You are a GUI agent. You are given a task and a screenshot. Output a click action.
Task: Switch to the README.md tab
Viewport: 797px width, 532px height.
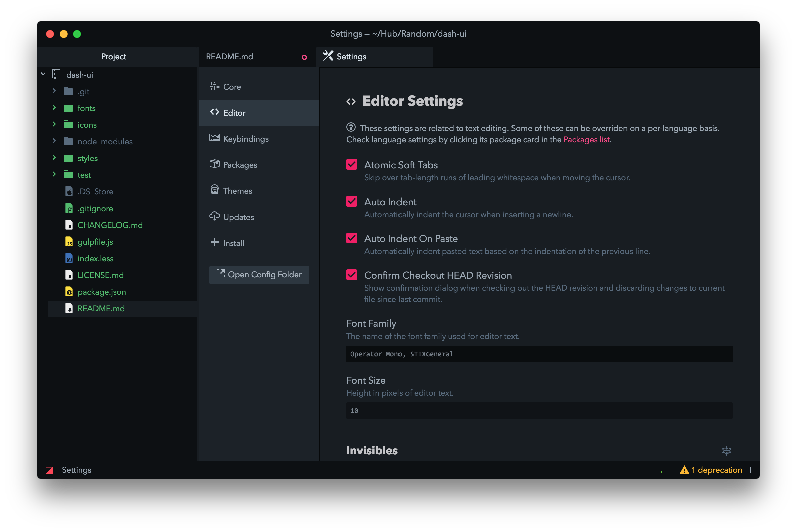pos(229,57)
